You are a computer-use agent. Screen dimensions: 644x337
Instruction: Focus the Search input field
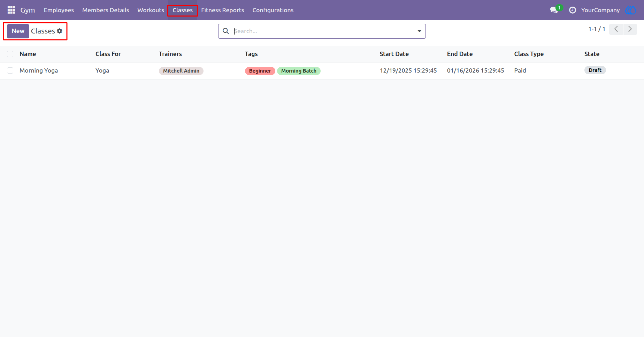(322, 31)
